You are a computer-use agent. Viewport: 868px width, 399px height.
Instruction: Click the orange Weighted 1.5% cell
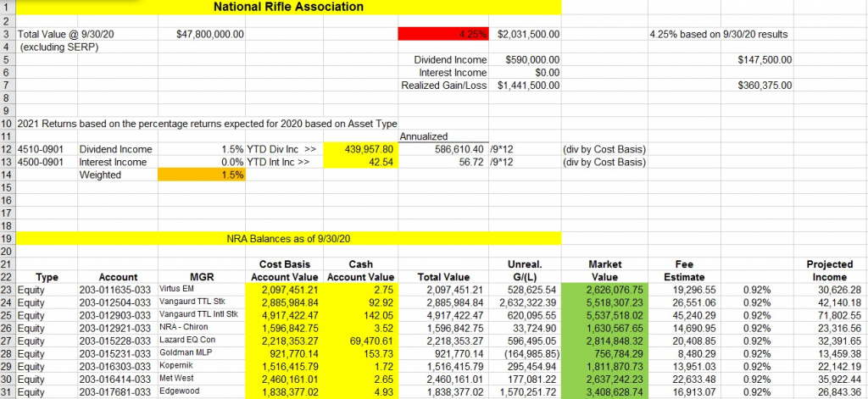click(x=202, y=175)
